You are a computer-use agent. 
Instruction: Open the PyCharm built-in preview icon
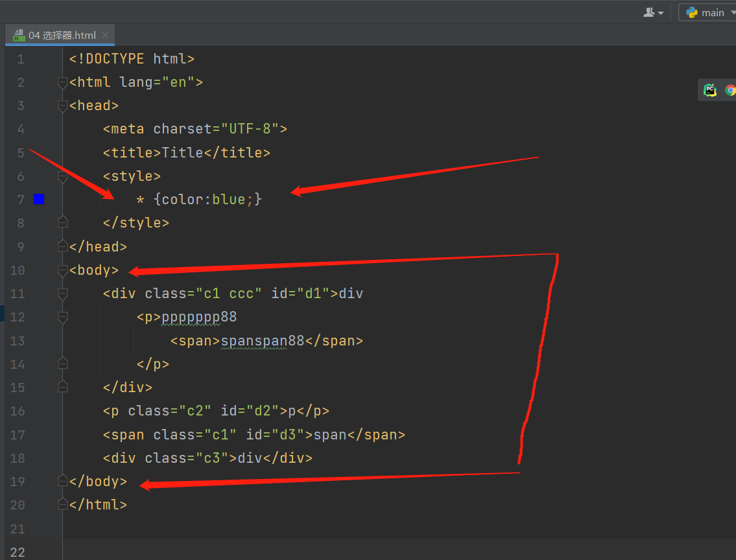click(x=709, y=90)
